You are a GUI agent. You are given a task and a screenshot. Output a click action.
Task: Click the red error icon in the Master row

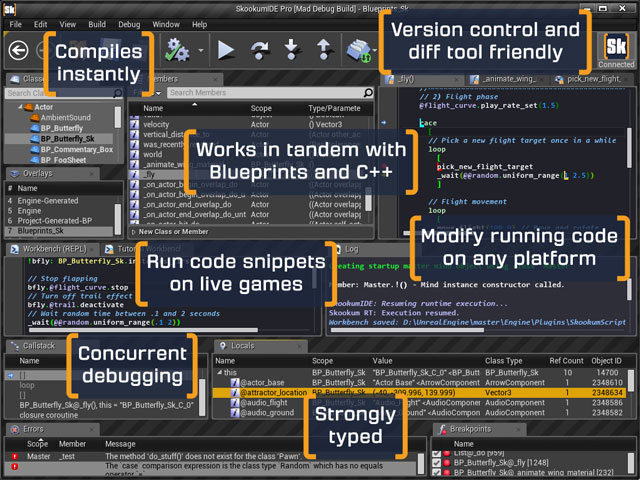pos(15,456)
